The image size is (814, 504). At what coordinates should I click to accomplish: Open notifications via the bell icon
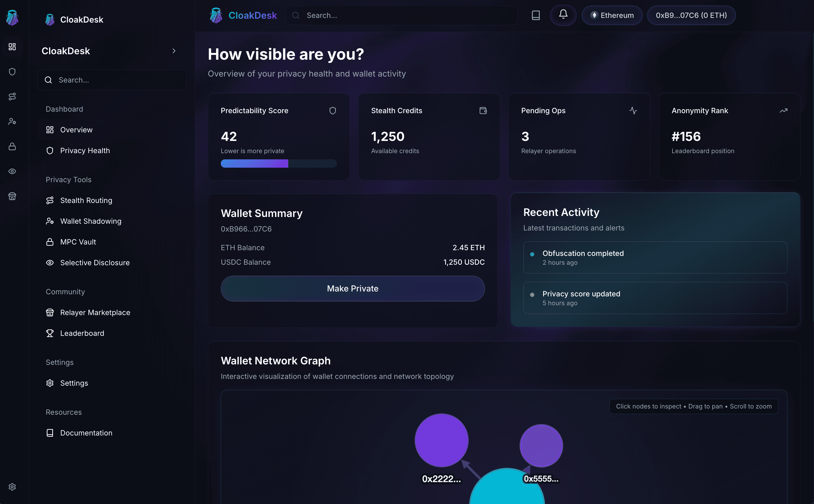(x=563, y=15)
